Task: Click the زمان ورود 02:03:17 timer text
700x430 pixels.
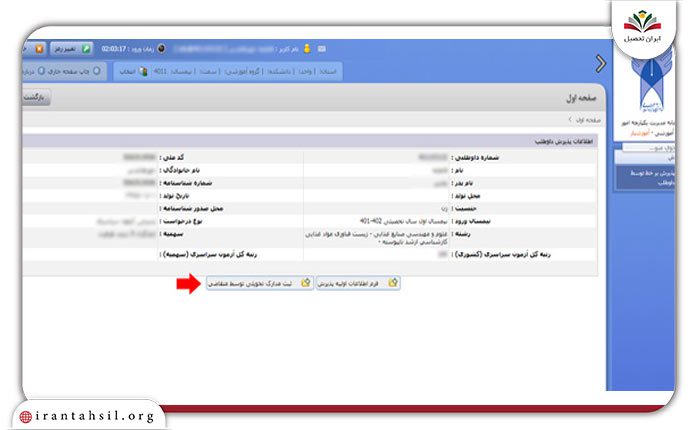Action: pyautogui.click(x=128, y=49)
